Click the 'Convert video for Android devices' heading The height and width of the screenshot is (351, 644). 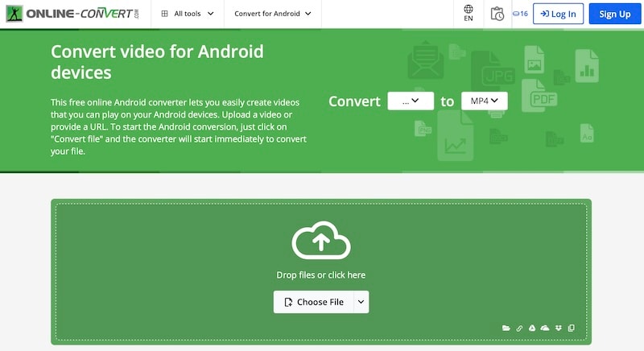pyautogui.click(x=157, y=62)
